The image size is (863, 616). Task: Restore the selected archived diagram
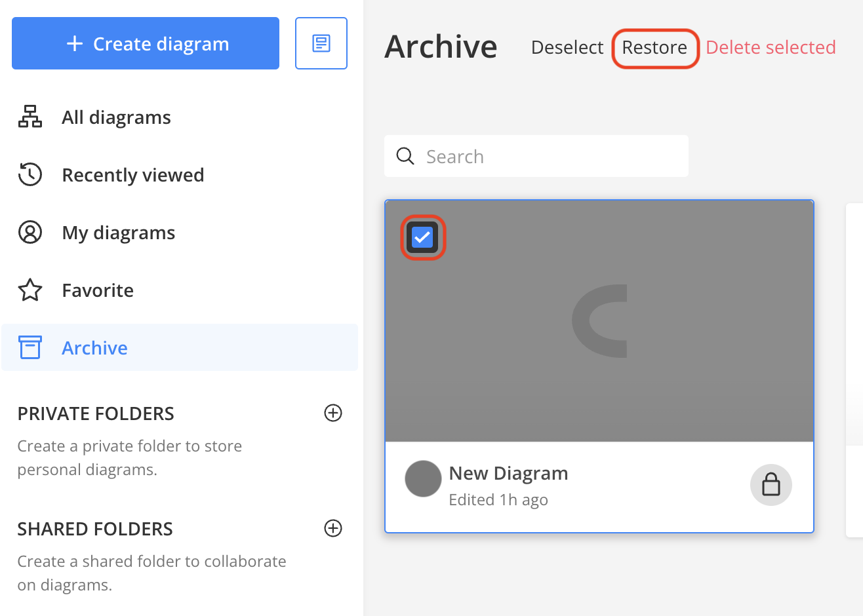tap(654, 48)
